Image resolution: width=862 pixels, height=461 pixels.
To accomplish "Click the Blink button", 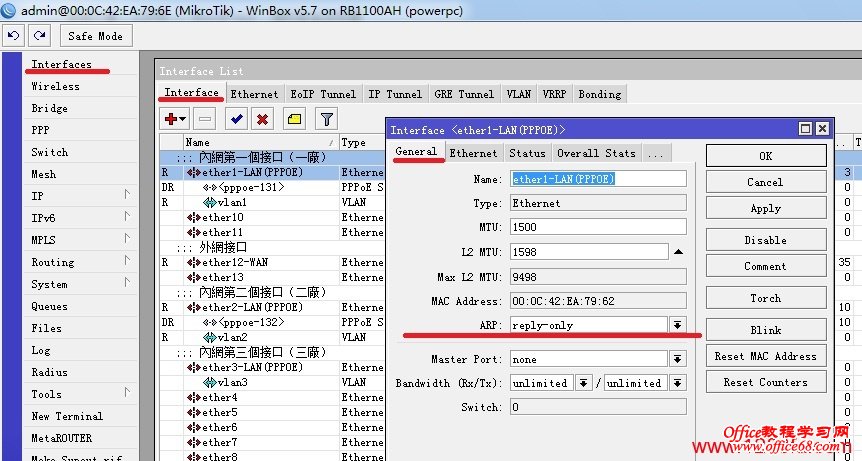I will coord(766,330).
